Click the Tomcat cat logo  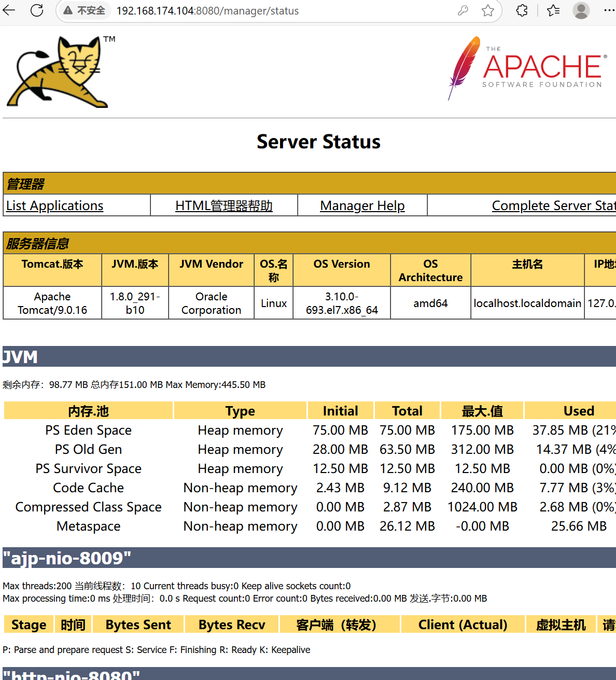pyautogui.click(x=61, y=72)
